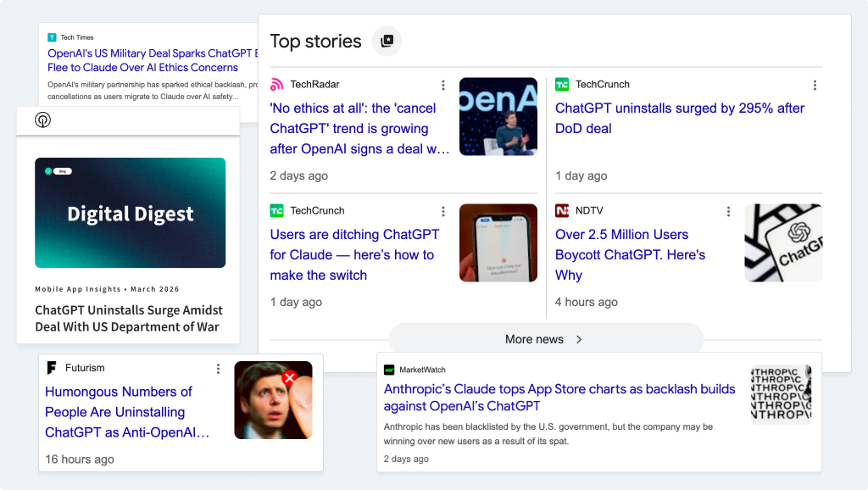Open Anthropic's Claude tops App Store charts headline
Image resolution: width=868 pixels, height=490 pixels.
pos(559,398)
